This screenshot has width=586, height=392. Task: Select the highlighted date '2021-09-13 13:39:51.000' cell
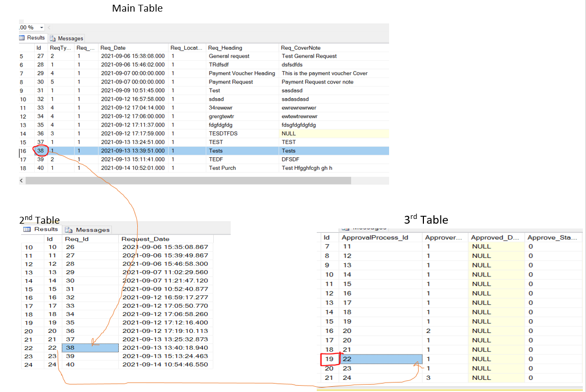pos(133,150)
